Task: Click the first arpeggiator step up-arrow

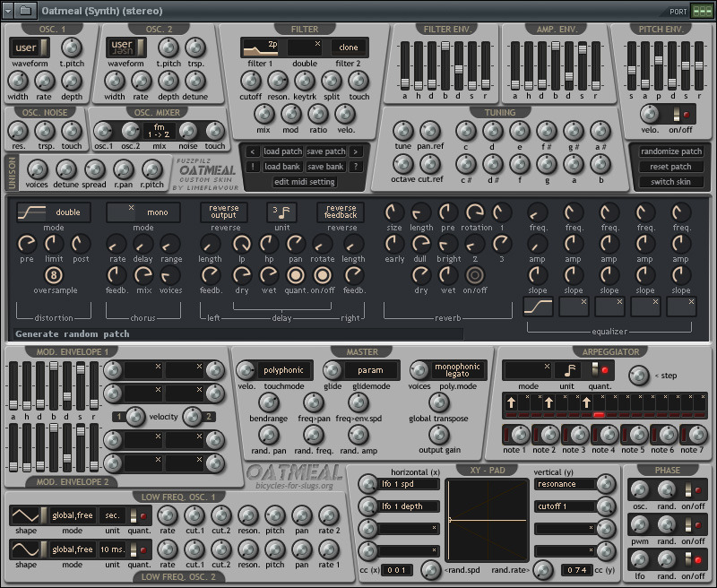Action: tap(511, 402)
